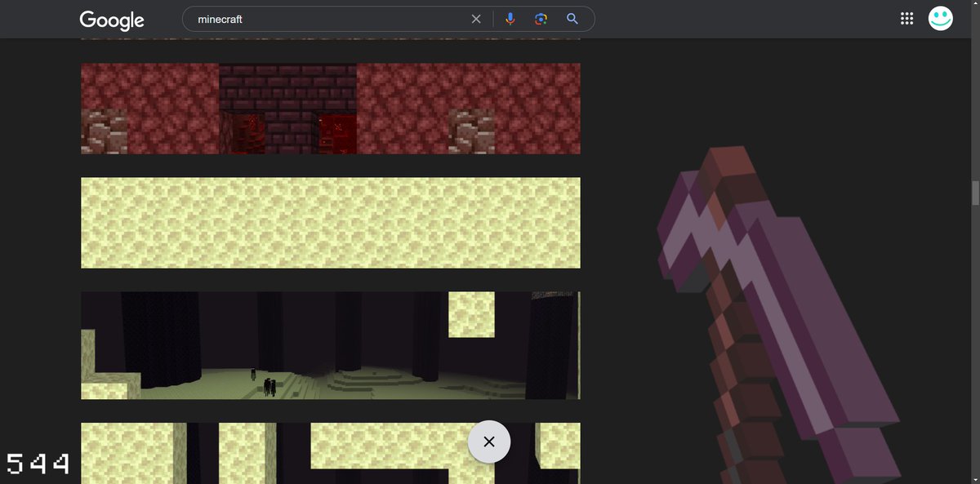Click the nether quartz ore block on left

[x=104, y=131]
